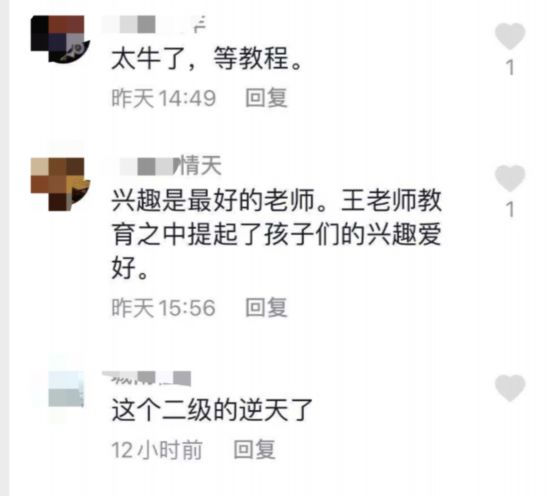Tap heart on "兴趣是最好的老师" comment

coord(510,178)
